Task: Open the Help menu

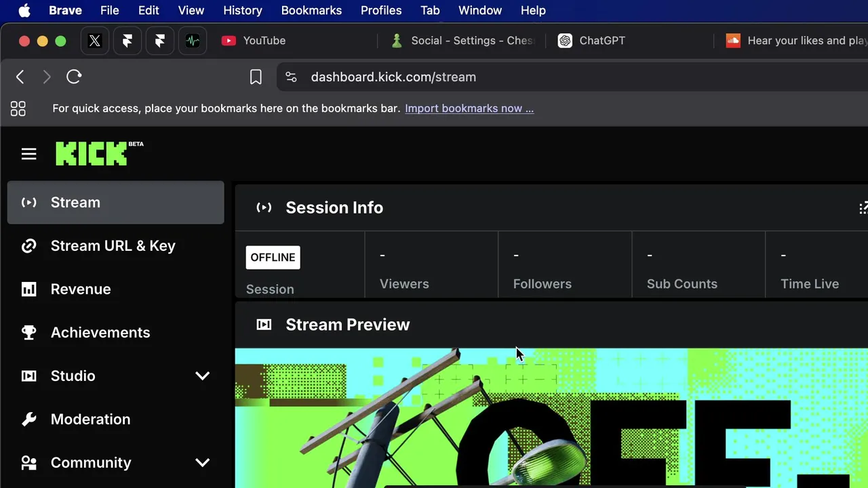Action: tap(533, 10)
